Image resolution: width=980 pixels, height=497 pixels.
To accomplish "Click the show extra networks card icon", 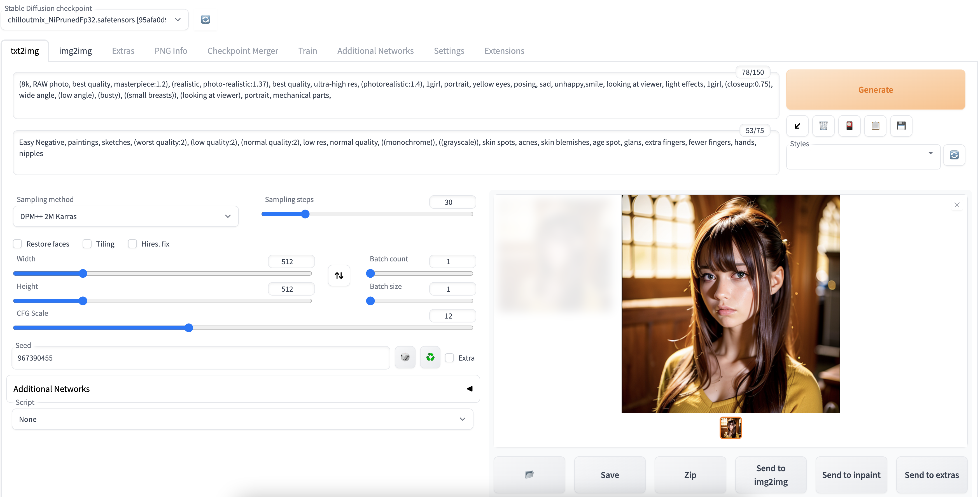I will coord(849,126).
